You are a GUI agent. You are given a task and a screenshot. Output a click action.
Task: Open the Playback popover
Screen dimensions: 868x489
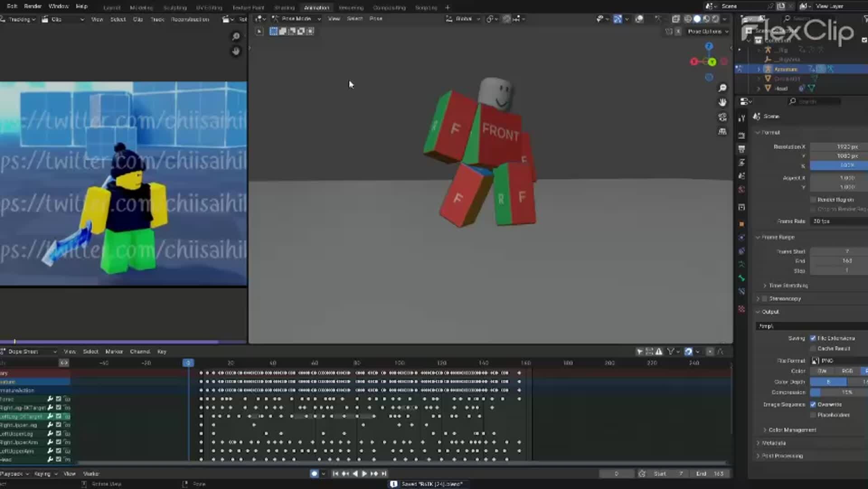click(x=15, y=474)
